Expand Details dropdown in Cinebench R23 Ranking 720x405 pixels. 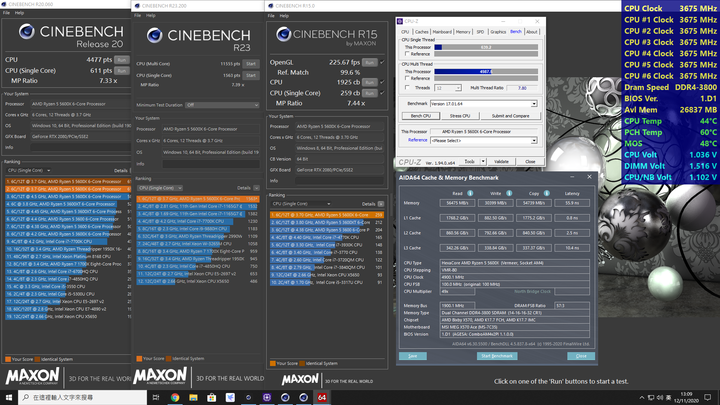pos(256,188)
